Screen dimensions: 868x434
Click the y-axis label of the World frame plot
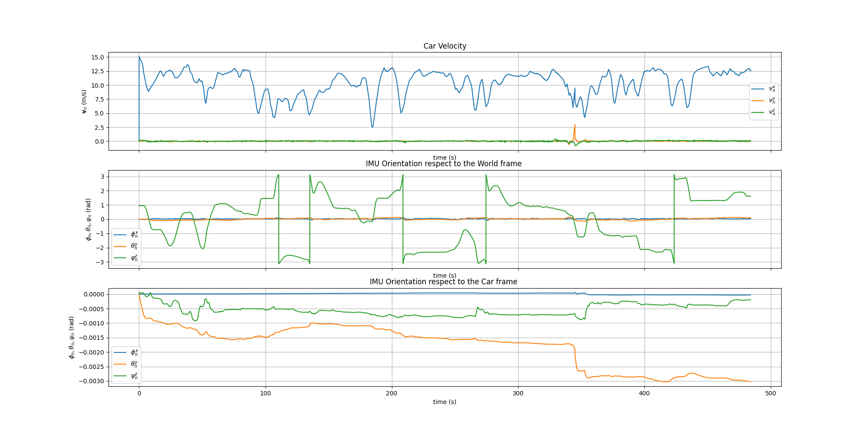click(89, 219)
